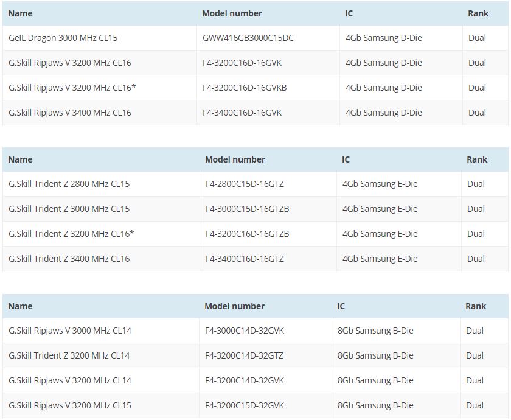Click G.Skill Trident Z 3200 MHz CL14 name
Image resolution: width=511 pixels, height=420 pixels.
point(69,355)
